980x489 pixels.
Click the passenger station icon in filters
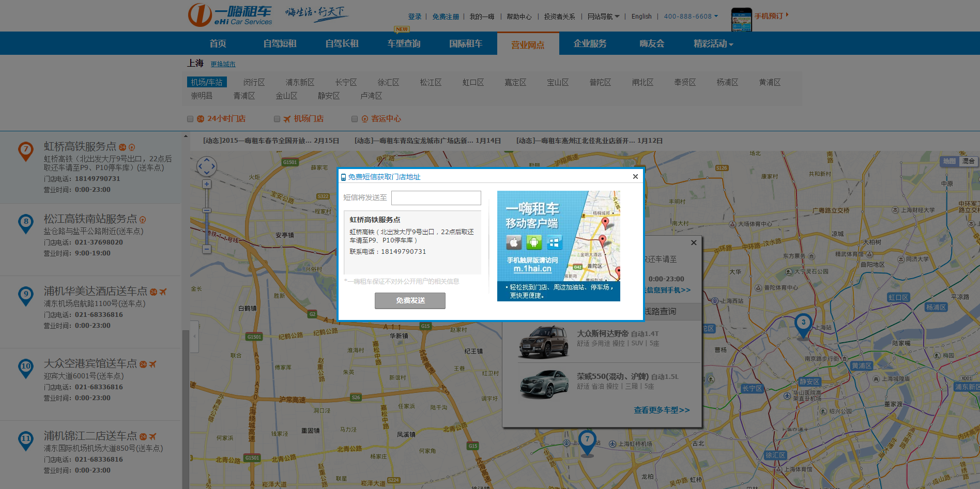(x=365, y=119)
